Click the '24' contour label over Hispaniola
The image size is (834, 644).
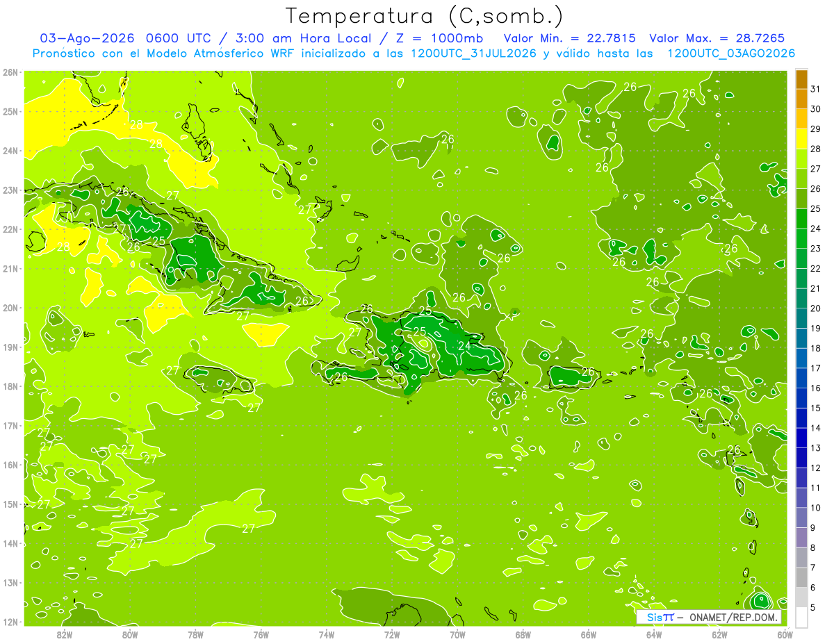464,345
